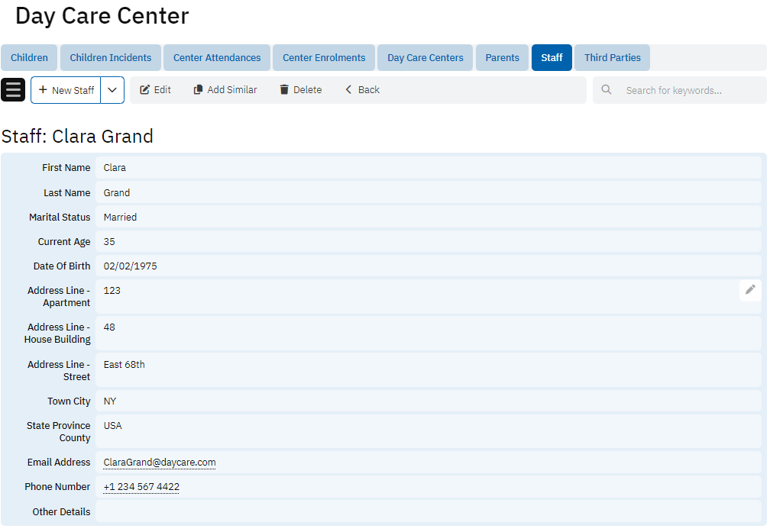770x532 pixels.
Task: Click the magnifier search icon
Action: click(607, 90)
